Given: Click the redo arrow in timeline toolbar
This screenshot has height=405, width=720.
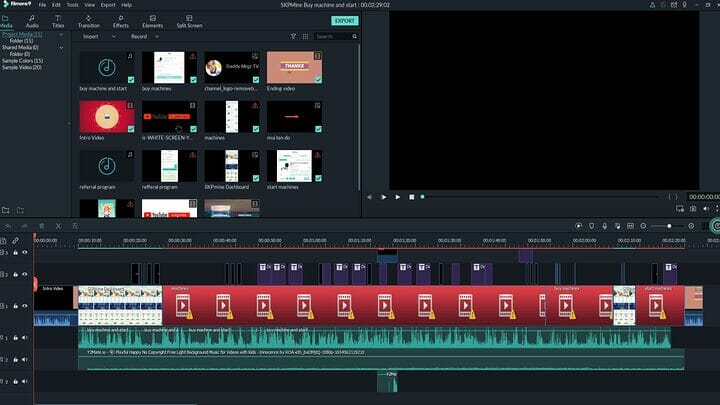Looking at the screenshot, I should tap(24, 226).
